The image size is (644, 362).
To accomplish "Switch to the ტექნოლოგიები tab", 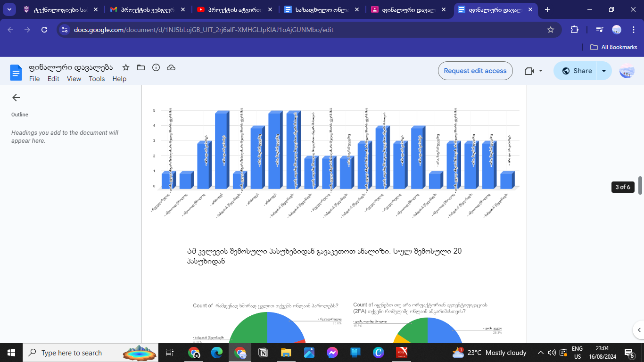I will point(60,9).
